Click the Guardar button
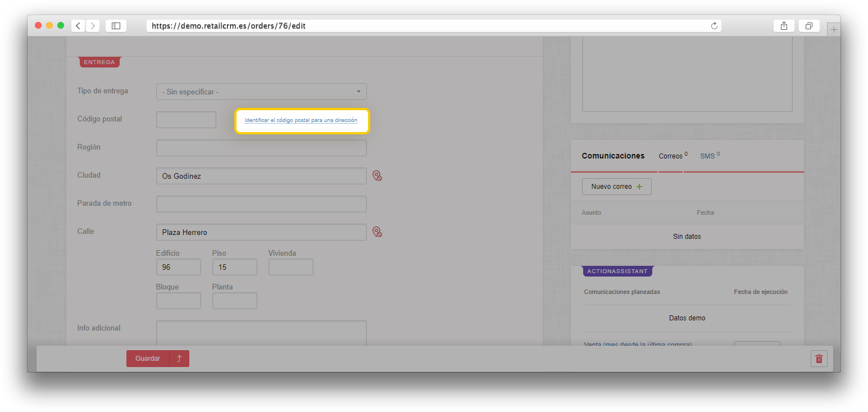 148,359
